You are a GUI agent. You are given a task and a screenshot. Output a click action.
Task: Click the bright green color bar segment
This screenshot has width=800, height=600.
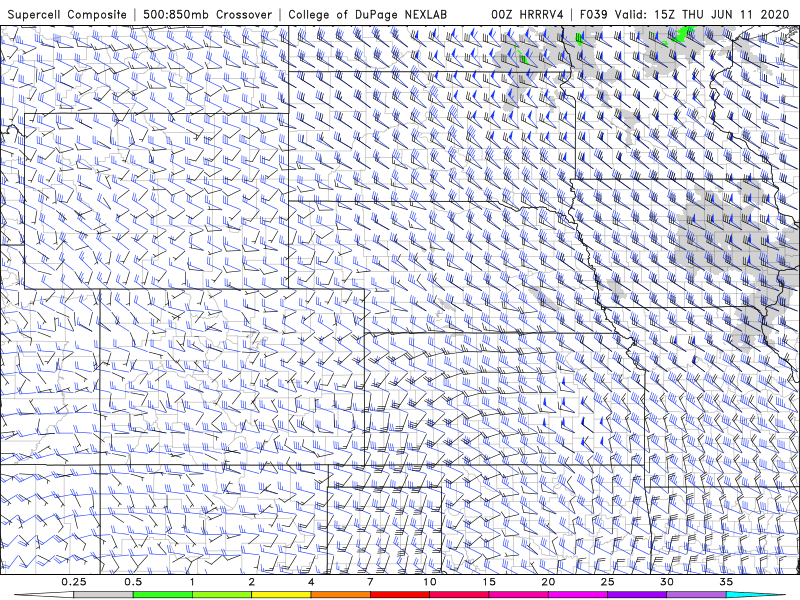coord(163,595)
